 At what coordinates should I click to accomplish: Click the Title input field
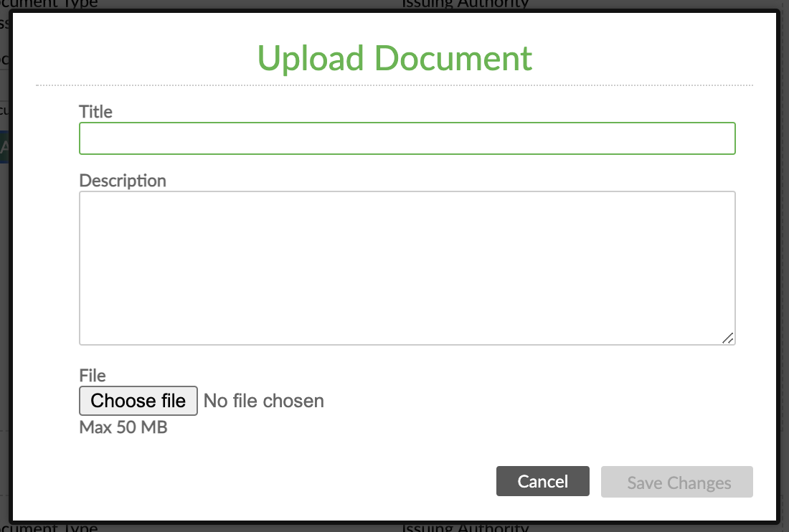[x=407, y=138]
